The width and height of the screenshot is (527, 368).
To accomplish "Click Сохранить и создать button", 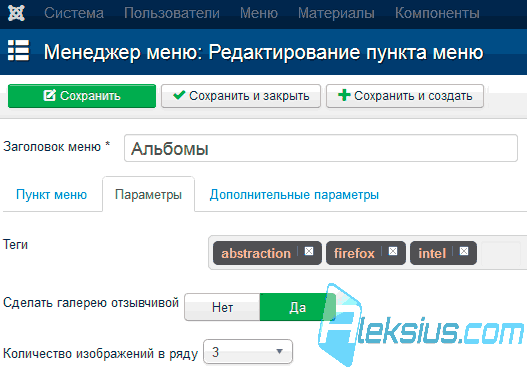I will click(405, 96).
